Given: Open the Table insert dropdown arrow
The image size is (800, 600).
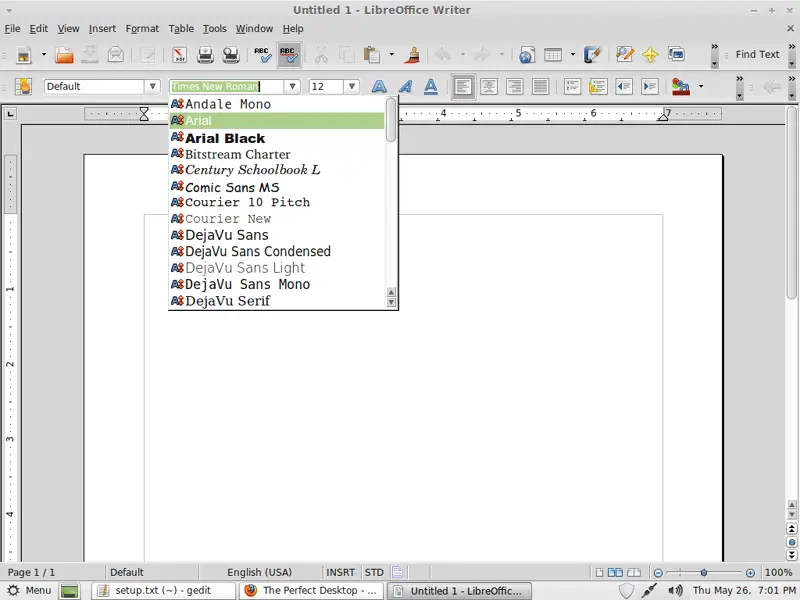Looking at the screenshot, I should point(572,54).
